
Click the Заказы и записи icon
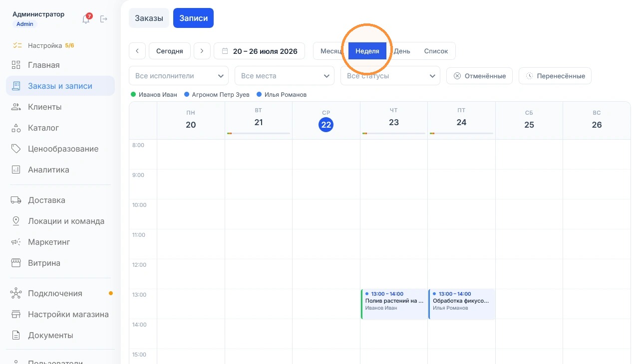pos(16,86)
